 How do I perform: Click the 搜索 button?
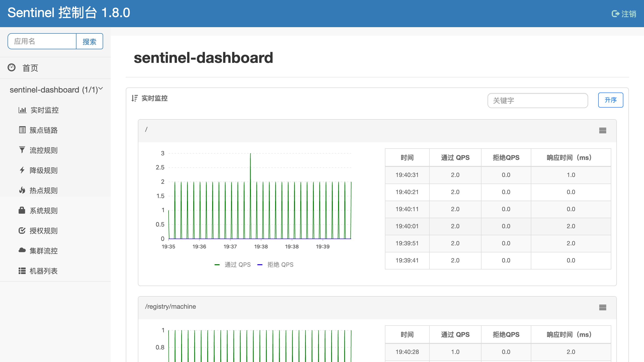click(90, 41)
